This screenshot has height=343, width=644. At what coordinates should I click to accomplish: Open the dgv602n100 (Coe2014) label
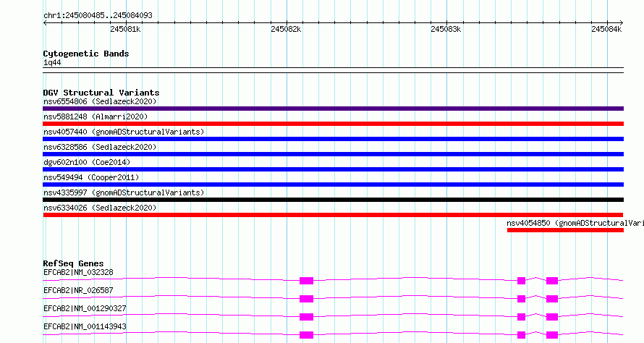87,162
